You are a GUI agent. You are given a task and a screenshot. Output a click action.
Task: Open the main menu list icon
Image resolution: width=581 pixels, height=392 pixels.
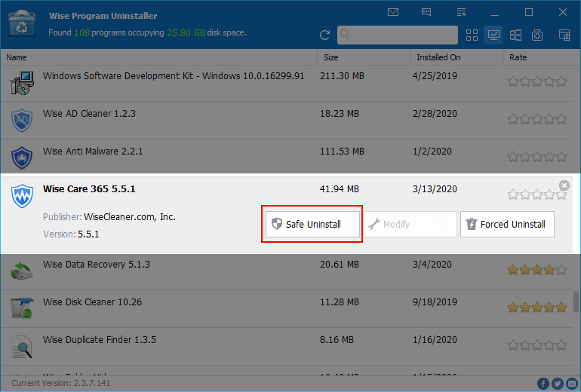(461, 12)
